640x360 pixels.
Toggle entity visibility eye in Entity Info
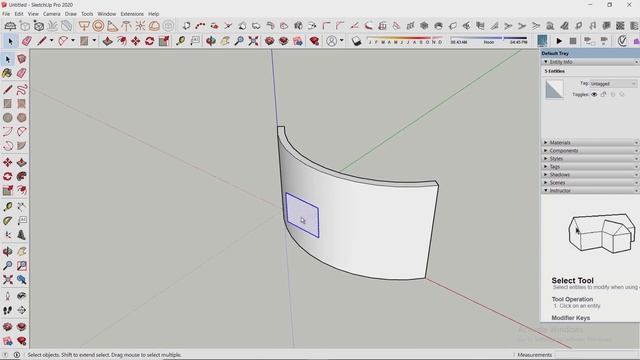[594, 94]
